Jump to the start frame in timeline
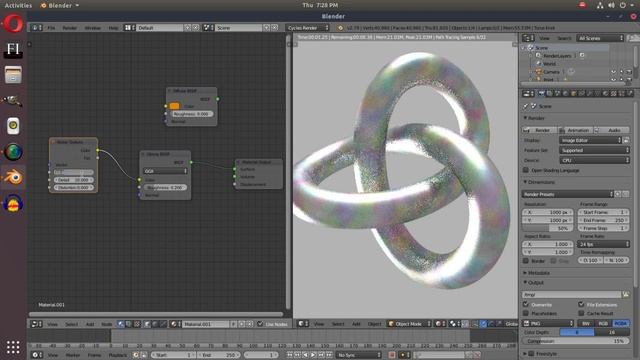 [290, 355]
